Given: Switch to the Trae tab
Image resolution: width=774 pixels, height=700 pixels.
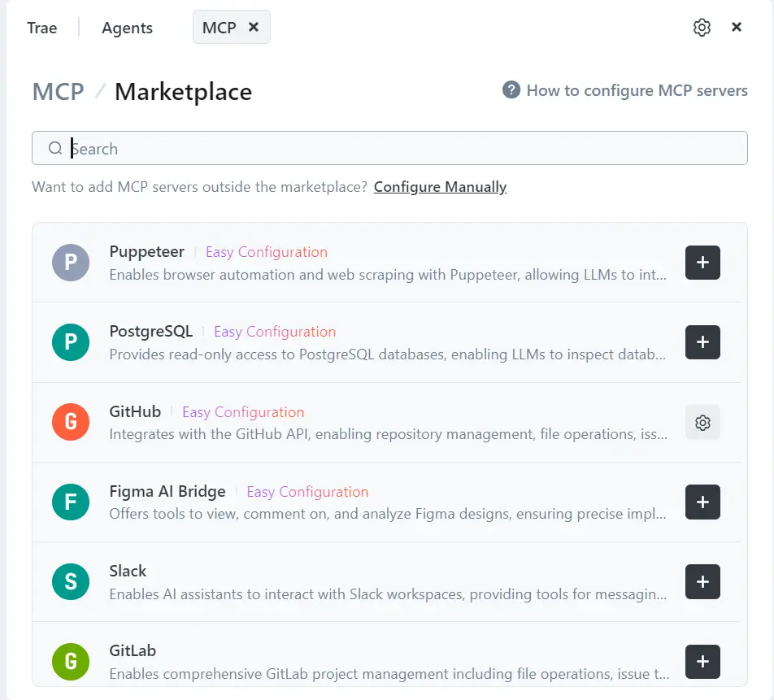Looking at the screenshot, I should (42, 28).
